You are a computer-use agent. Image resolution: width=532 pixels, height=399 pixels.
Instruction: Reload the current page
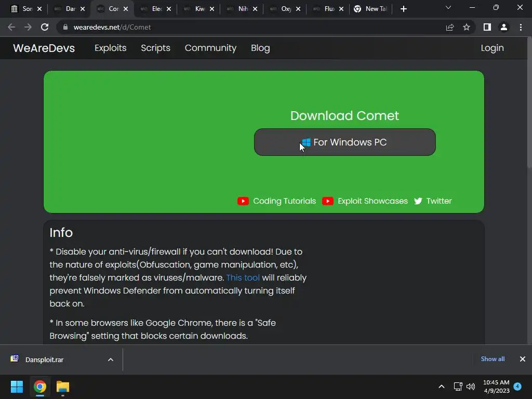pyautogui.click(x=45, y=27)
